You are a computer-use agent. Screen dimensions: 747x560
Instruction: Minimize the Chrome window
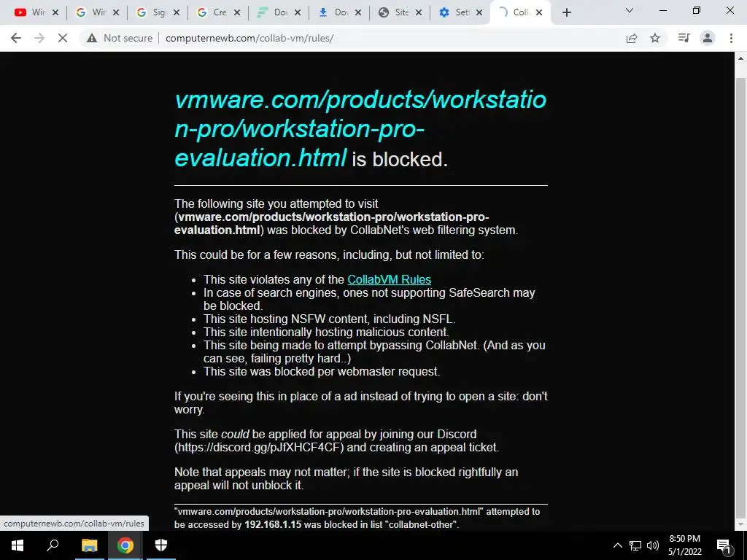point(662,10)
